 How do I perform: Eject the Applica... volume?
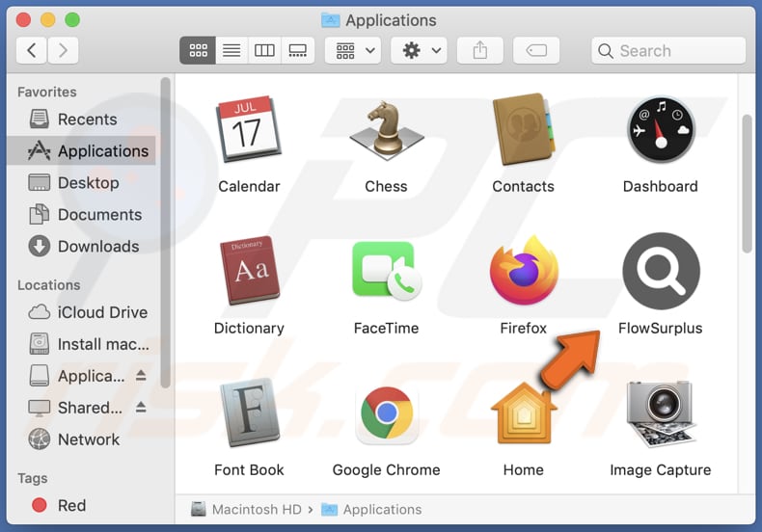click(x=141, y=375)
